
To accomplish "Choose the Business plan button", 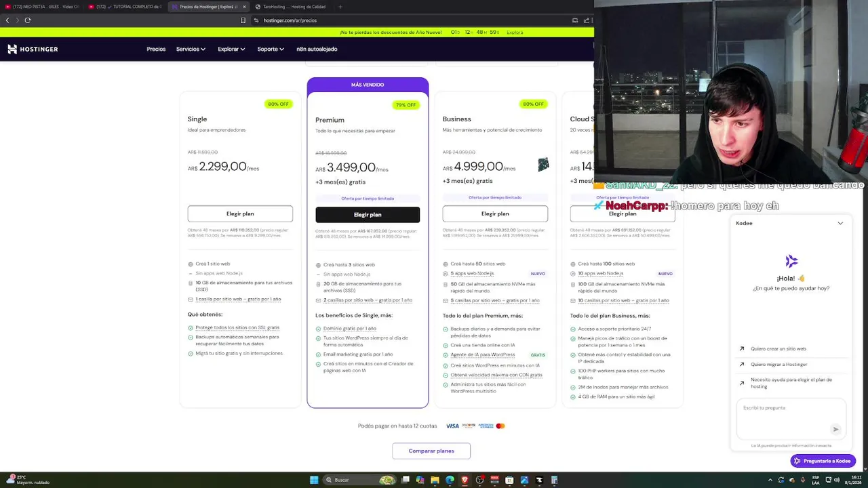I will [x=495, y=213].
